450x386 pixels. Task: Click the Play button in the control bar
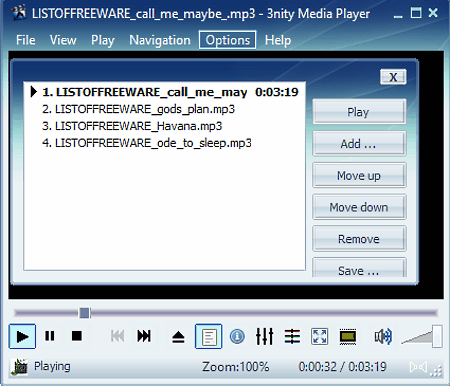(22, 336)
